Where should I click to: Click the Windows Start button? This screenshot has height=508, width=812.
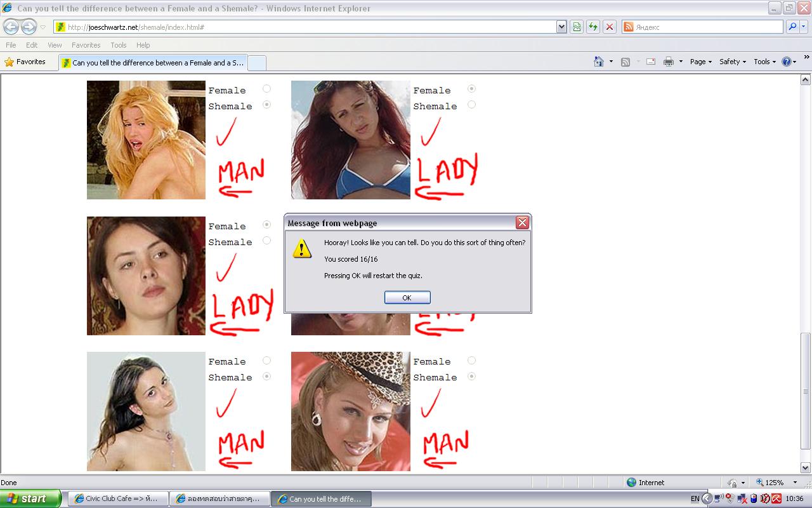(30, 498)
